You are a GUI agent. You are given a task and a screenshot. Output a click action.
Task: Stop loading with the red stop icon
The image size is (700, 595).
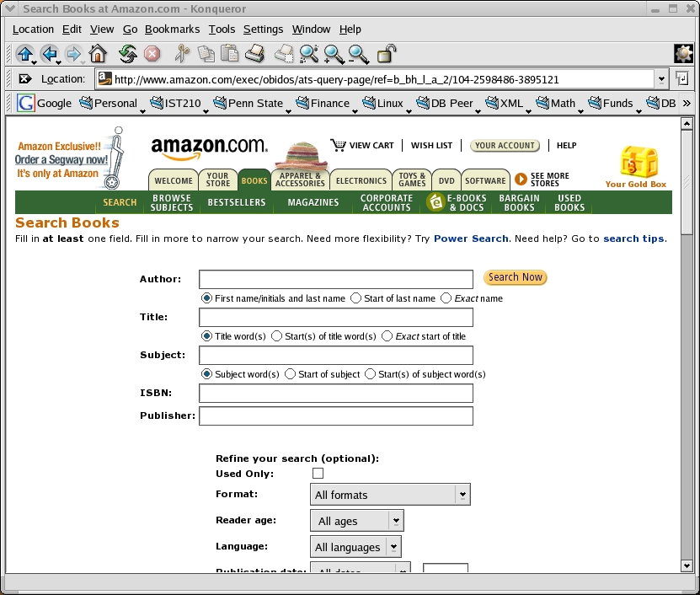click(152, 54)
